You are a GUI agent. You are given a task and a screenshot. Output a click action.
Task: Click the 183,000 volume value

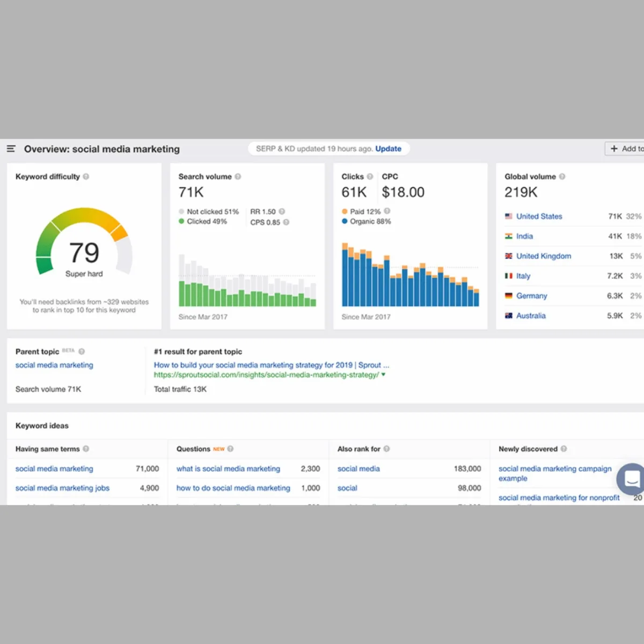467,469
